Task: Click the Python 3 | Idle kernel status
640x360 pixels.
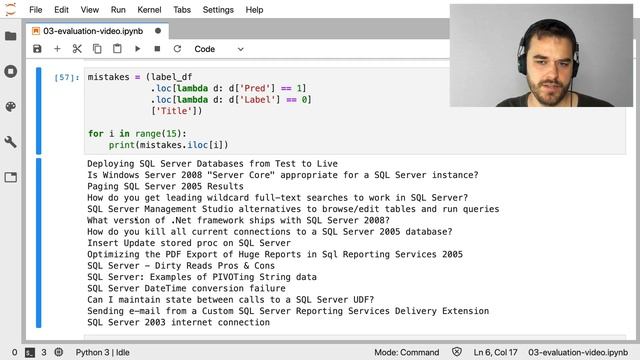Action: pyautogui.click(x=102, y=352)
